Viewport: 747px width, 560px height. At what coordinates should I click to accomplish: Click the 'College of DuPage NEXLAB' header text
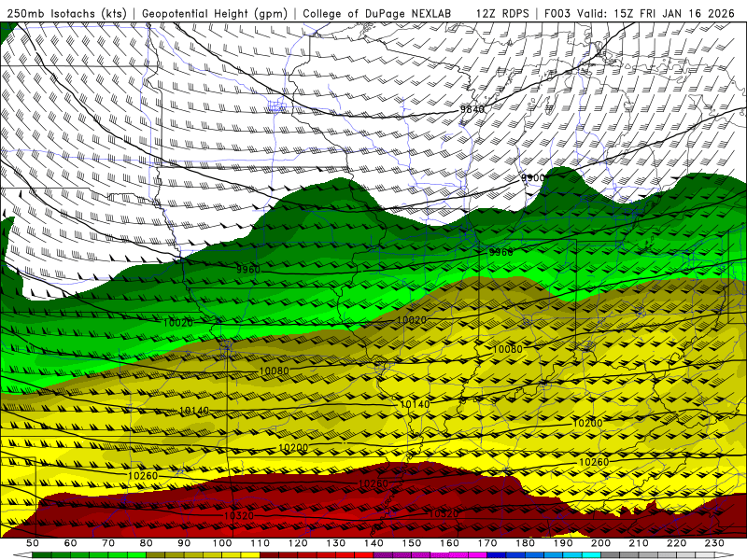coord(377,14)
